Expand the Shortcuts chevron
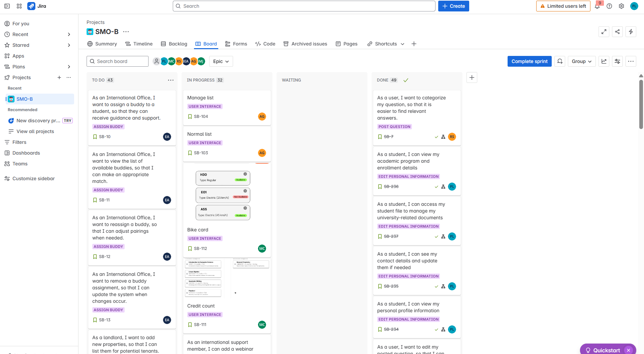The width and height of the screenshot is (644, 354). pyautogui.click(x=403, y=44)
